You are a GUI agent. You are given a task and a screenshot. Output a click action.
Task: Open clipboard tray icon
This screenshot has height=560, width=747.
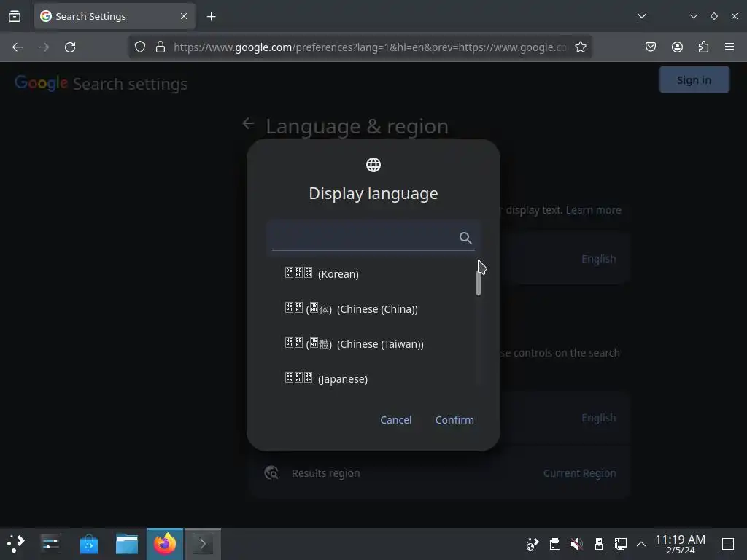coord(554,544)
